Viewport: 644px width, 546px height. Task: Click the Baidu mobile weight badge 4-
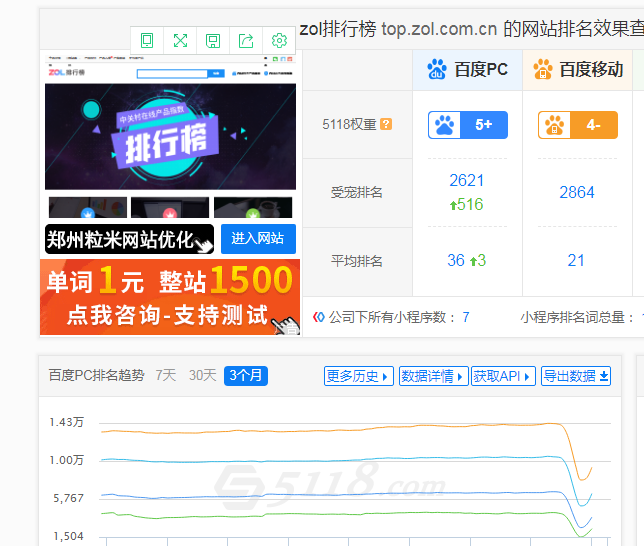tap(578, 125)
